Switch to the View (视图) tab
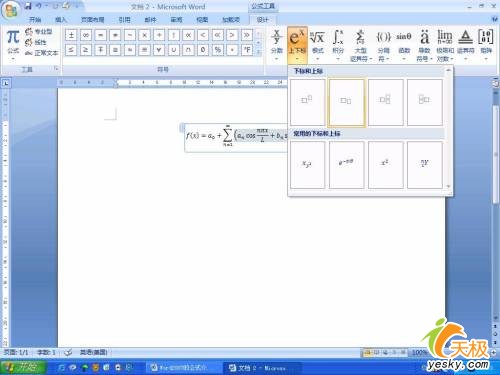 (x=202, y=20)
